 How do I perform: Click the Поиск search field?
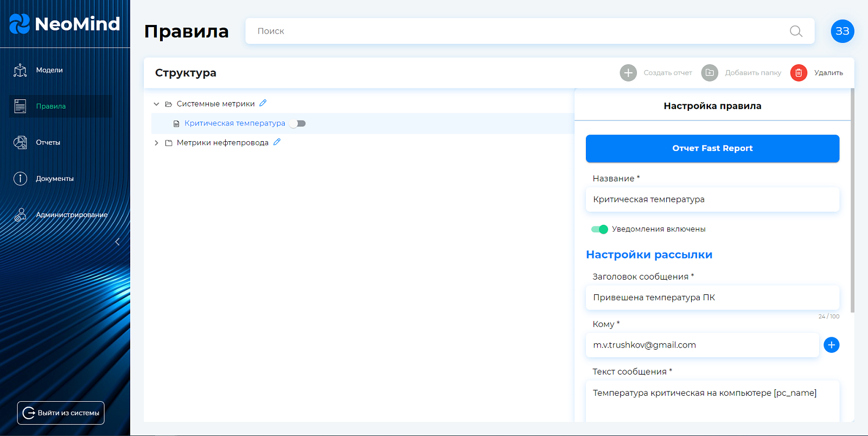pyautogui.click(x=529, y=31)
